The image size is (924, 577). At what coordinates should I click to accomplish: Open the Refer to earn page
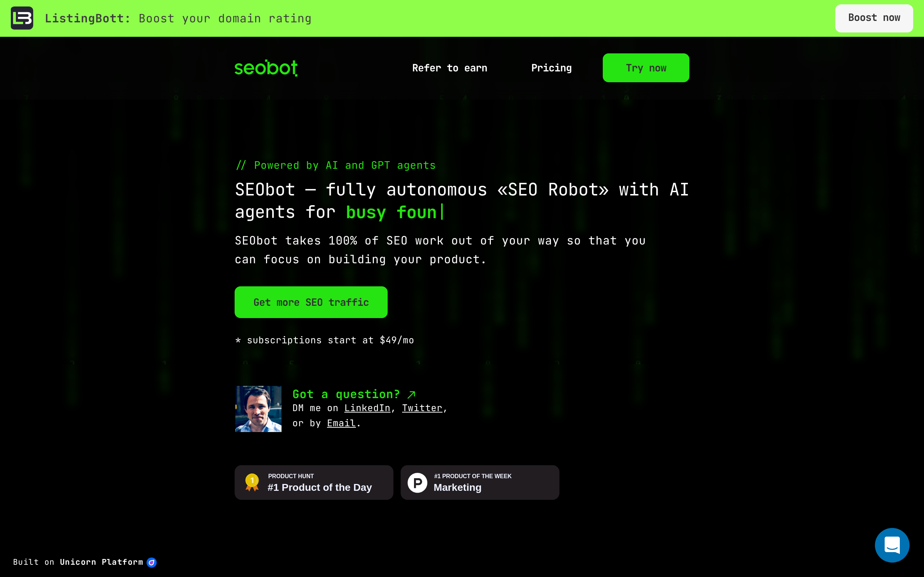click(450, 68)
